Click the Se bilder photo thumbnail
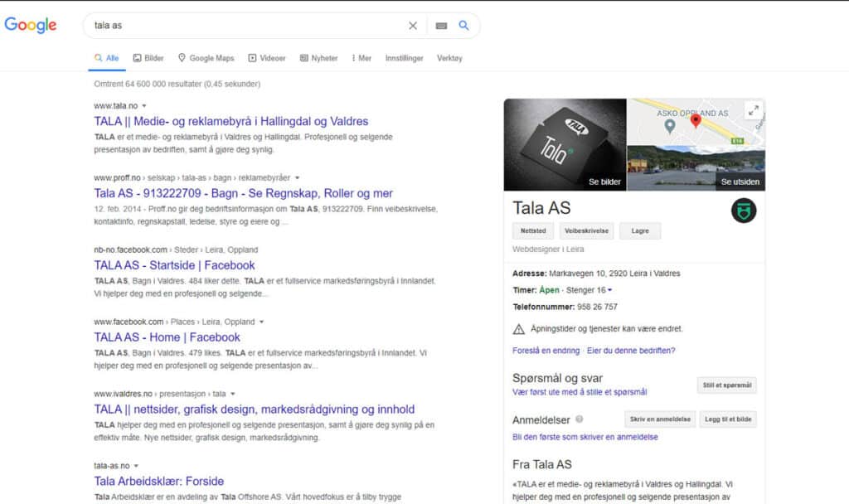This screenshot has height=504, width=849. click(x=564, y=144)
